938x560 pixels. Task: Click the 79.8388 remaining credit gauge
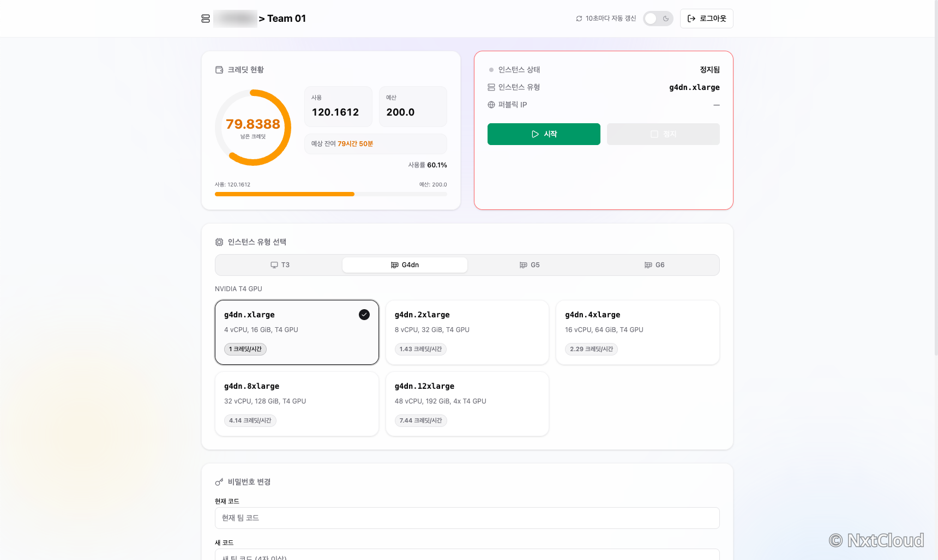pyautogui.click(x=253, y=128)
